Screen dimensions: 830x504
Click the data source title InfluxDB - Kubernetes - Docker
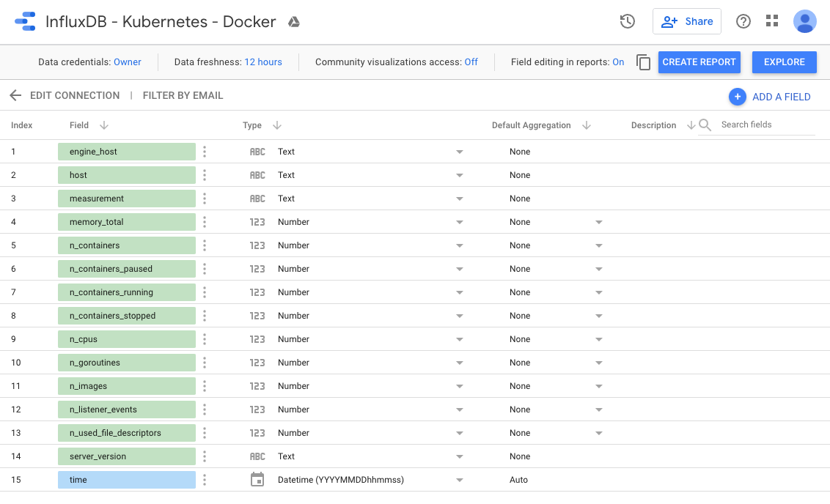[161, 22]
